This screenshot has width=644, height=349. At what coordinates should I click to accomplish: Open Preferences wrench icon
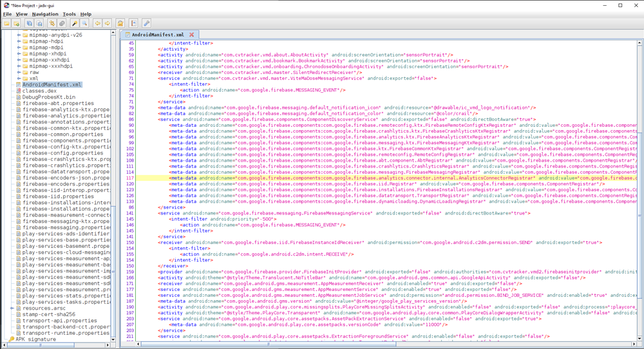[147, 23]
